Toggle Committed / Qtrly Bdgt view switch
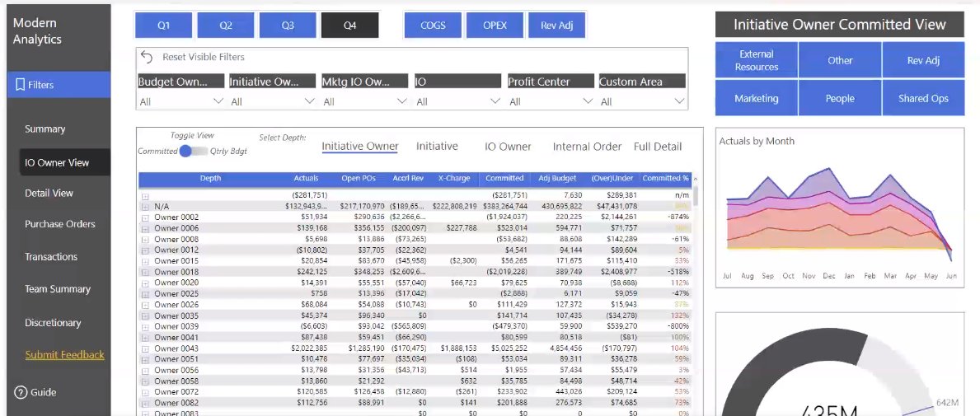The image size is (980, 416). click(193, 151)
